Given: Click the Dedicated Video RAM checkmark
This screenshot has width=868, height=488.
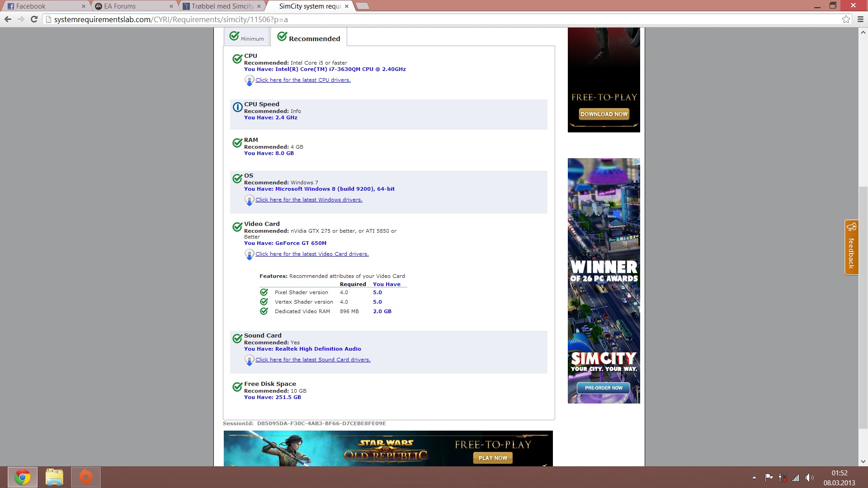Looking at the screenshot, I should (264, 311).
